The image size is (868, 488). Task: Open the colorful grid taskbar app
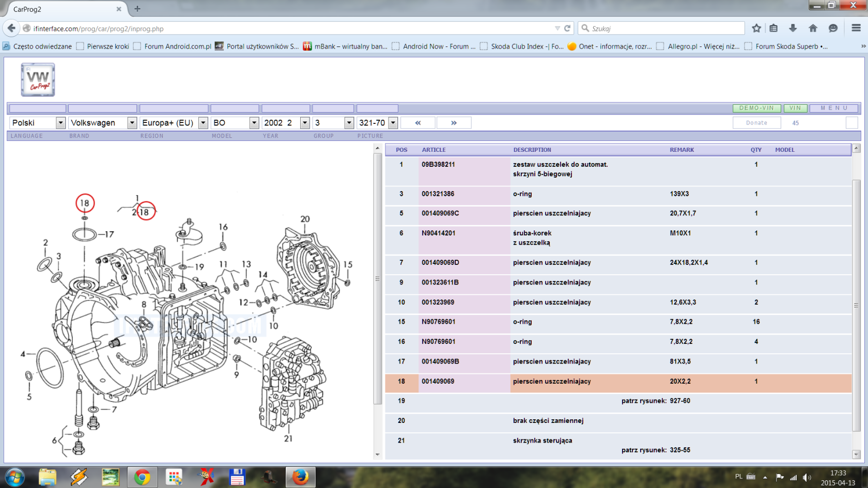(174, 477)
